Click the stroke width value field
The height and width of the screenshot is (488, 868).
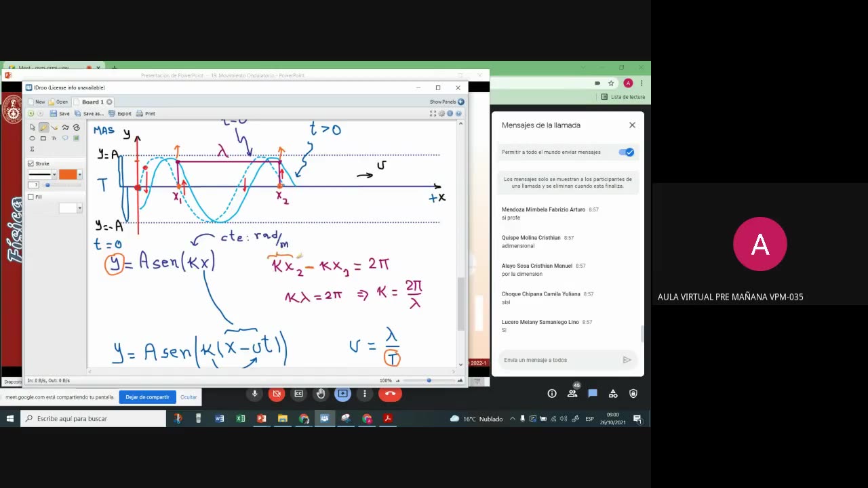[x=34, y=185]
